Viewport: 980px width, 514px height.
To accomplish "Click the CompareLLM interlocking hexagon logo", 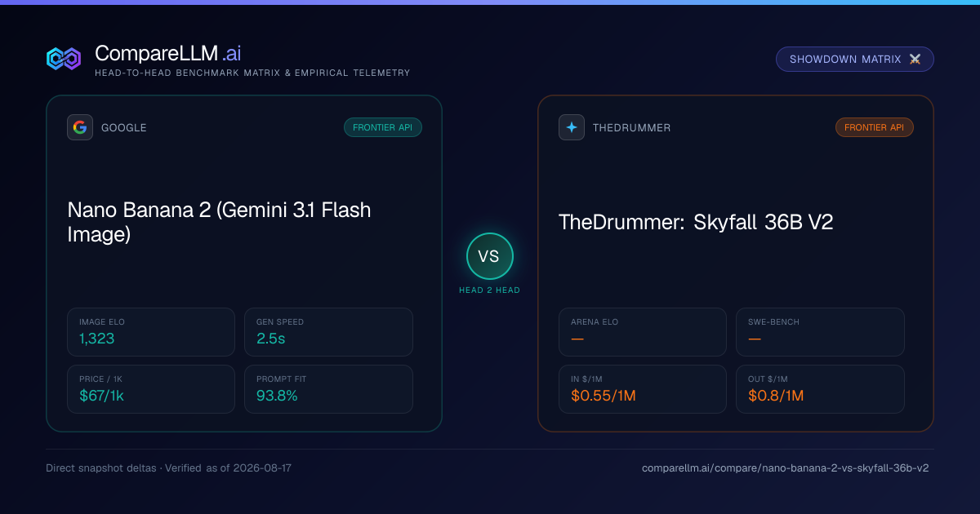I will 64,58.
